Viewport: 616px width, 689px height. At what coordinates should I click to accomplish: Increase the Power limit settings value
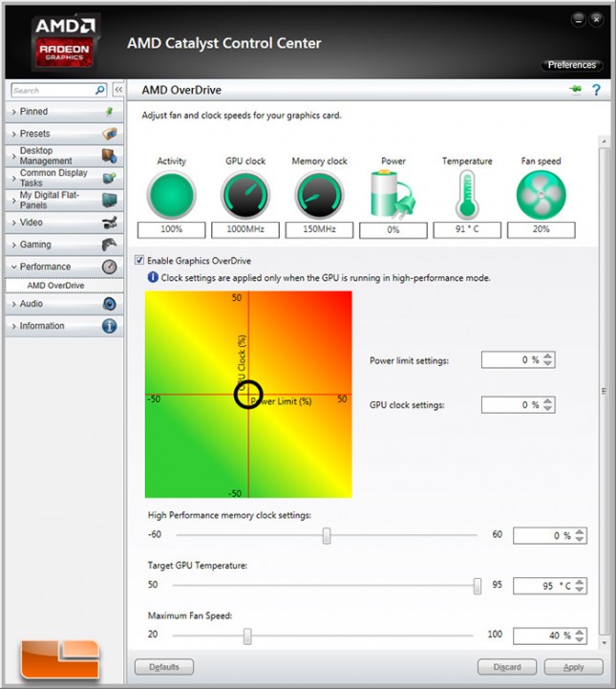(547, 355)
